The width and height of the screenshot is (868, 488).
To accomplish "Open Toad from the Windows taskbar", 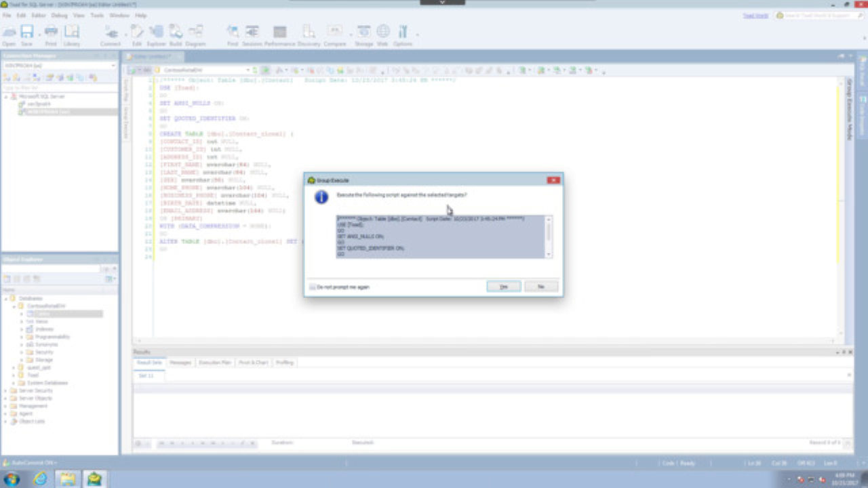I will (x=95, y=478).
